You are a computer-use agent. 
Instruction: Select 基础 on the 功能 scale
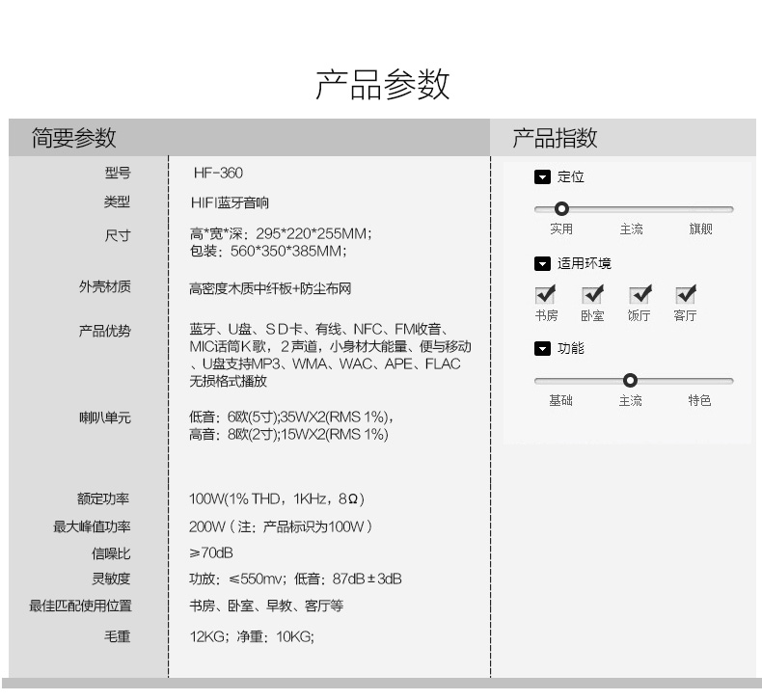tap(560, 401)
